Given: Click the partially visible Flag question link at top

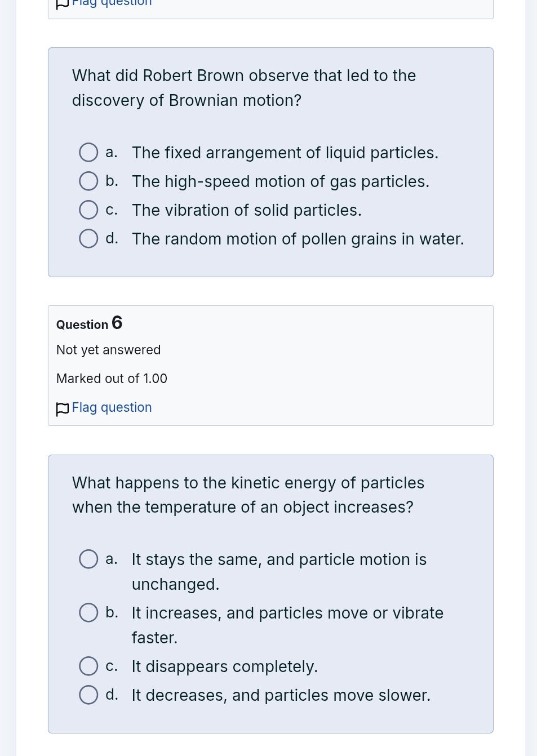Looking at the screenshot, I should tap(112, 3).
